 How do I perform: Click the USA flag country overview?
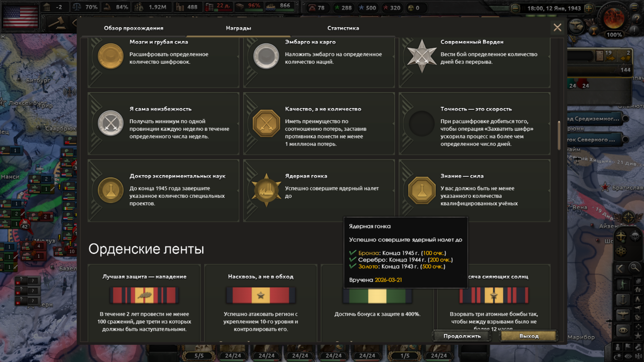tap(20, 17)
